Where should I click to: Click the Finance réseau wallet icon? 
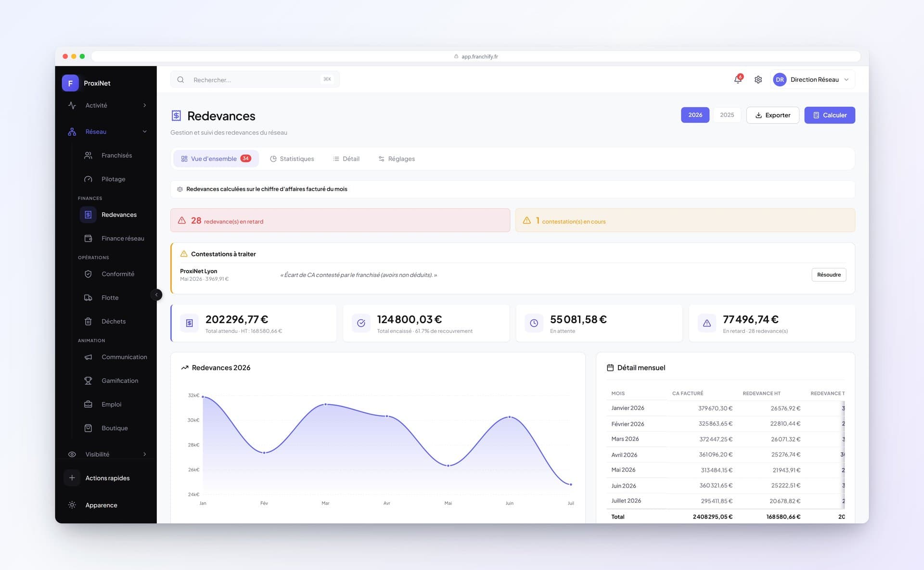[88, 238]
